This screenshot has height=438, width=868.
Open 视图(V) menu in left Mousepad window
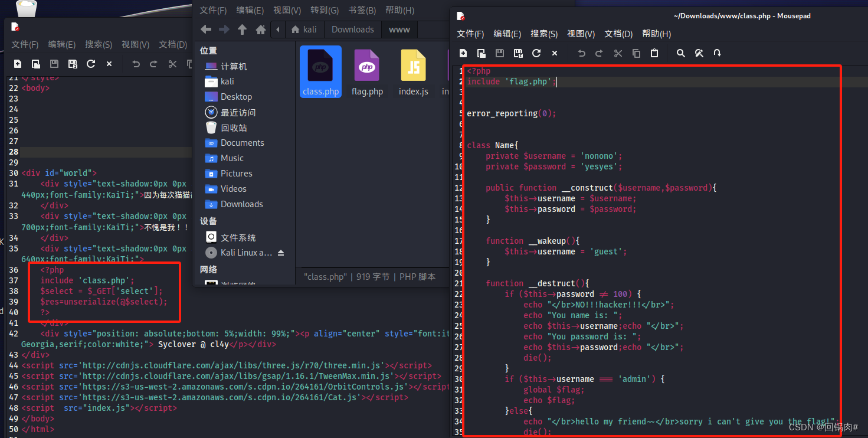pos(136,44)
